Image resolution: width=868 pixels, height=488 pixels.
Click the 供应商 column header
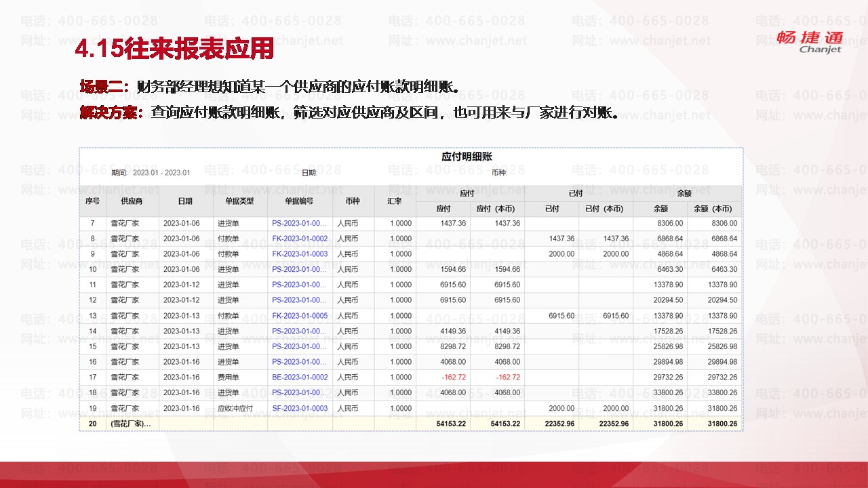132,201
